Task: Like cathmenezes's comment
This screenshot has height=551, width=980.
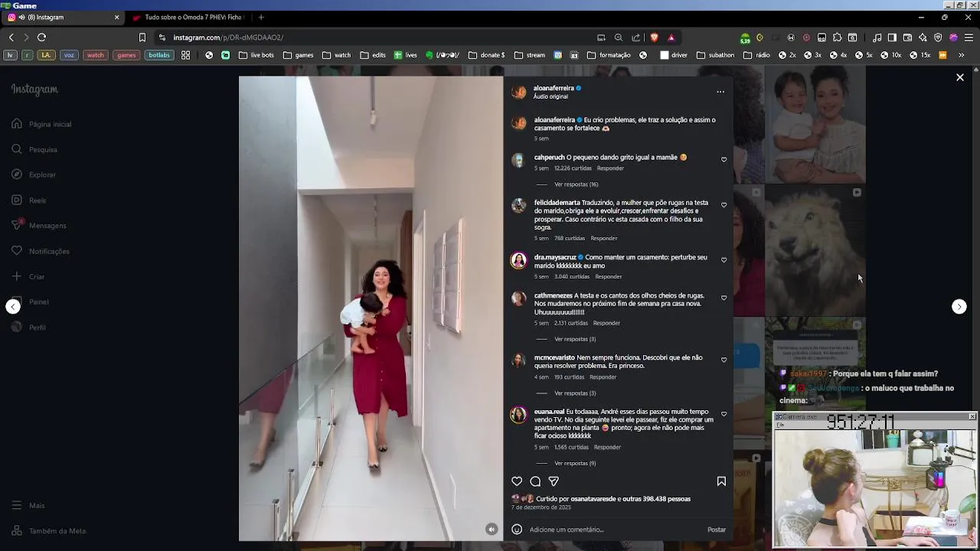Action: pos(724,298)
